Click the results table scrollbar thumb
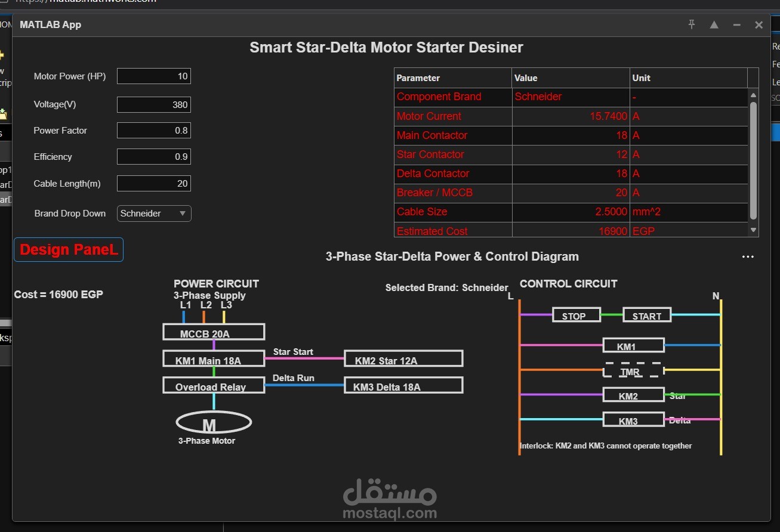The image size is (780, 532). tap(753, 160)
